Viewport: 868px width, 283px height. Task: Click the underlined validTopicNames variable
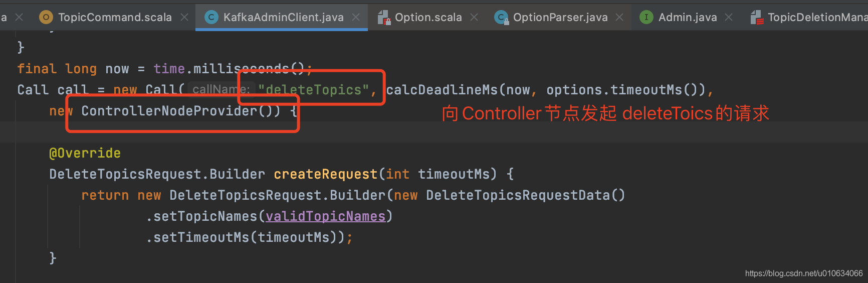pos(325,216)
